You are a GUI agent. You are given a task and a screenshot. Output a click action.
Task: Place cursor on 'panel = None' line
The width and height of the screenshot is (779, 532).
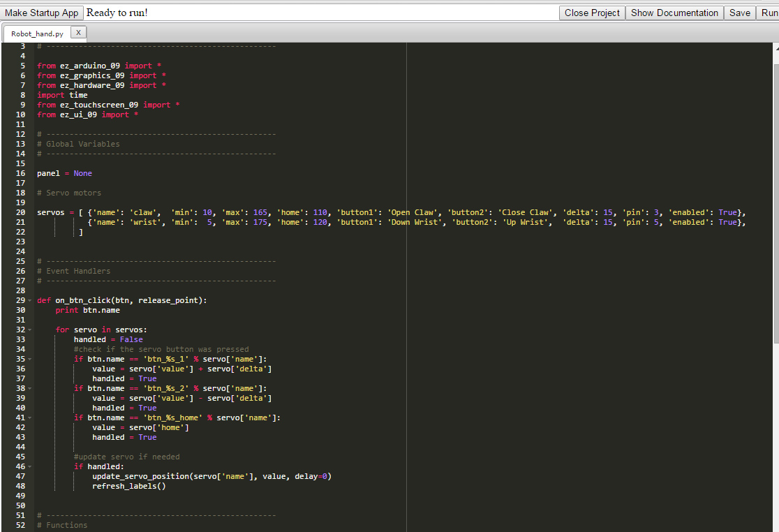(64, 173)
